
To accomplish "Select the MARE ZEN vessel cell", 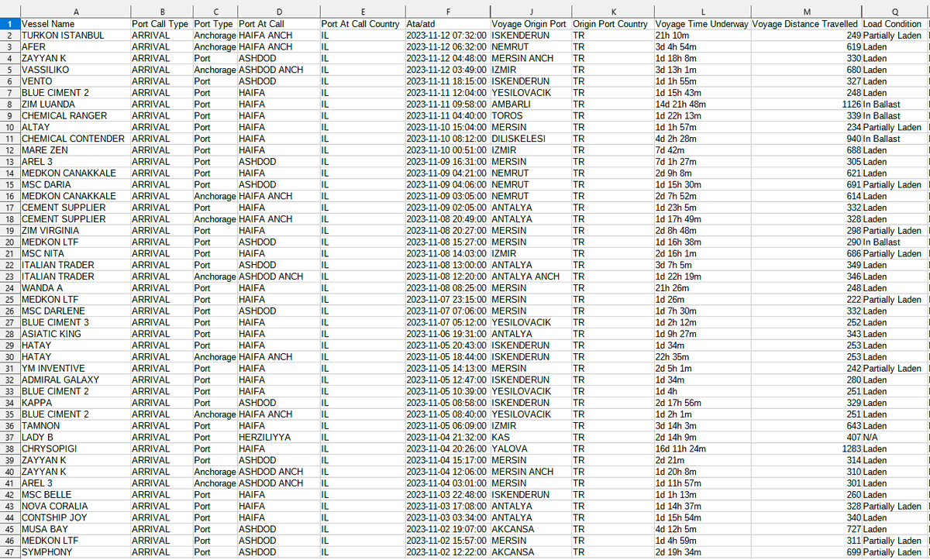I will [x=75, y=150].
